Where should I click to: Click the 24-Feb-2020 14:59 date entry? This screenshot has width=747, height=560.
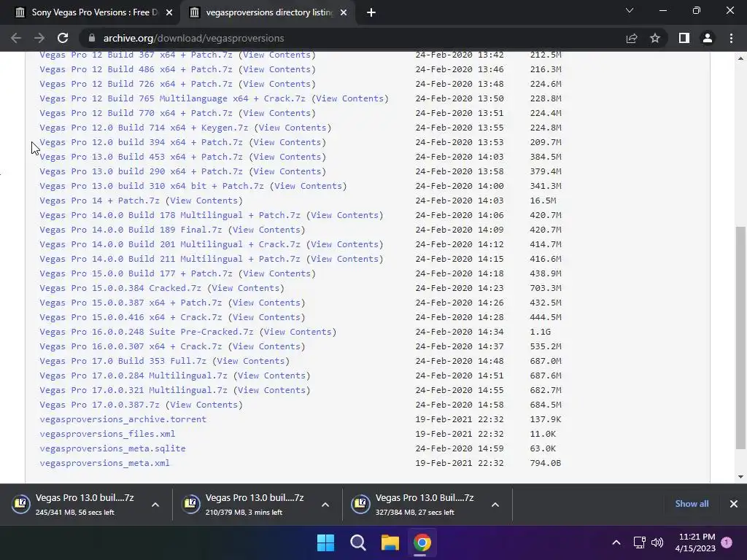[x=460, y=448]
